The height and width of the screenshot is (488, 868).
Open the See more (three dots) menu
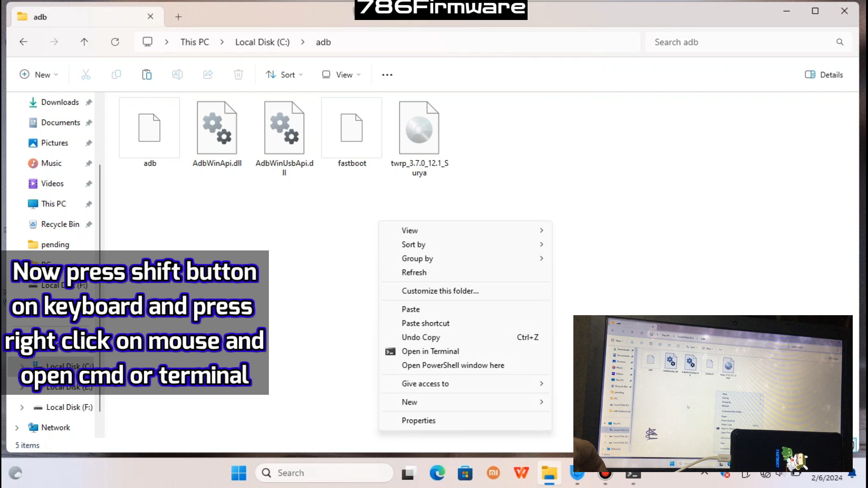tap(387, 75)
